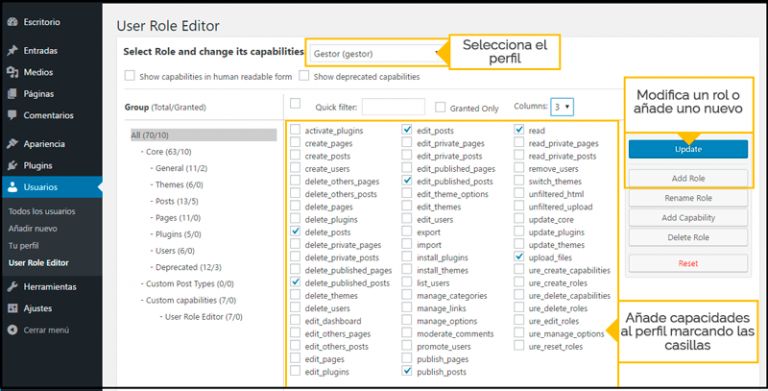Select the Plugins (5/0) group
This screenshot has width=768, height=391.
pos(178,234)
